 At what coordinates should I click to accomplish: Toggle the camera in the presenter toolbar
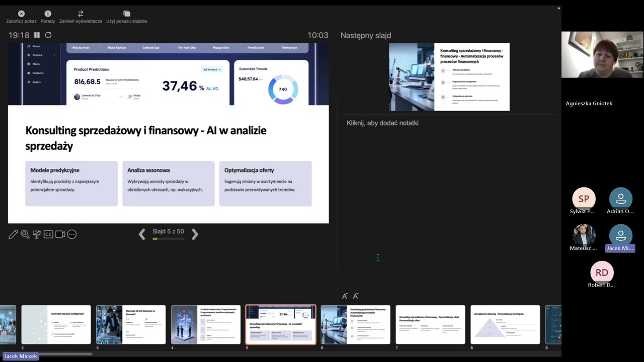(x=60, y=234)
